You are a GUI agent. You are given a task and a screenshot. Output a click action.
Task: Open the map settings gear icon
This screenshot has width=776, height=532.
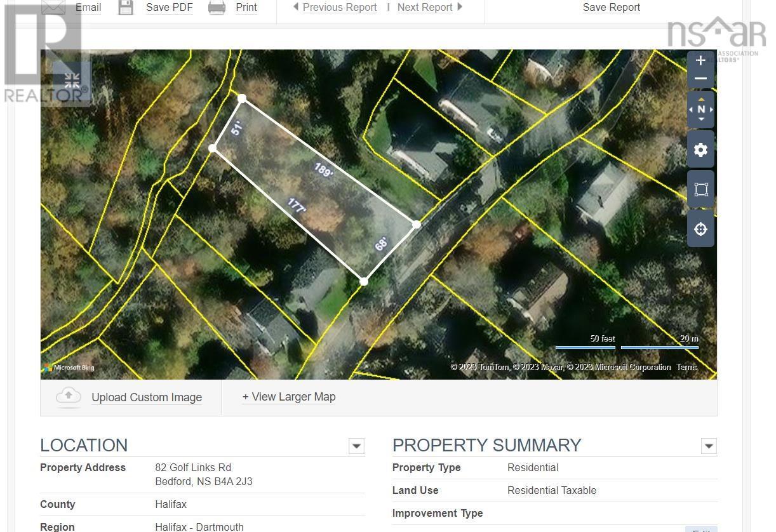pos(700,150)
